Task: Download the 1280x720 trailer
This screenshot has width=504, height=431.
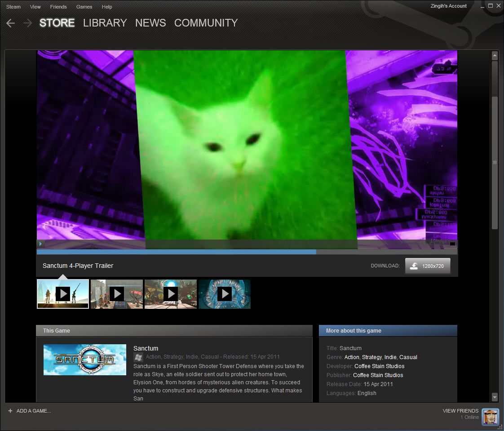Action: pos(427,266)
